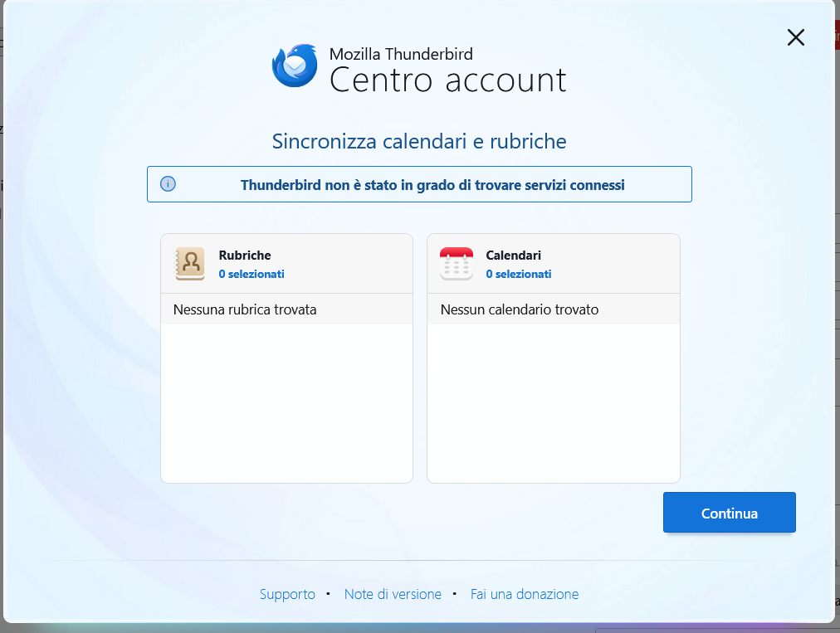Close the Centro account dialog
The image size is (840, 633).
[x=795, y=37]
